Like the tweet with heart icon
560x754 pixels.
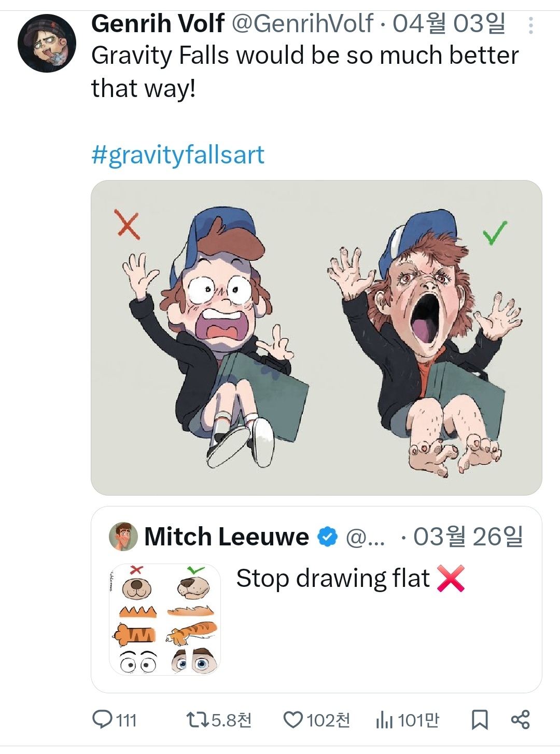point(293,719)
